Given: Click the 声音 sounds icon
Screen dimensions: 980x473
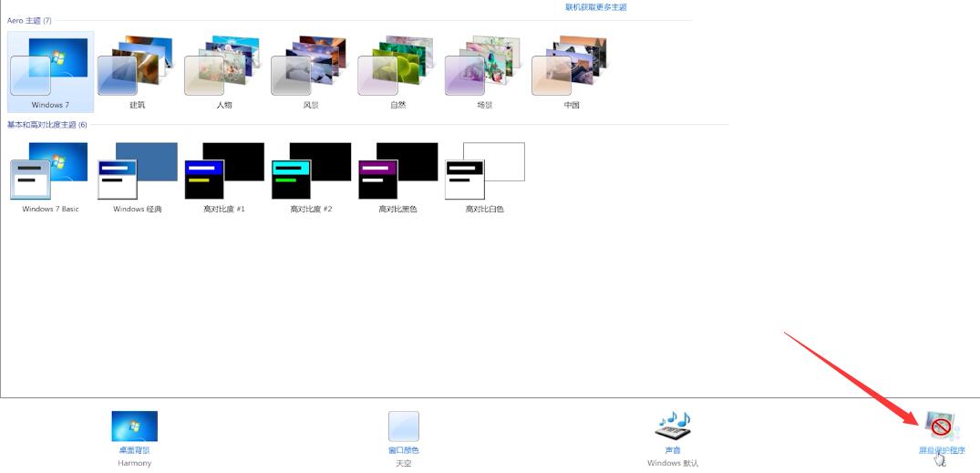Looking at the screenshot, I should (673, 426).
